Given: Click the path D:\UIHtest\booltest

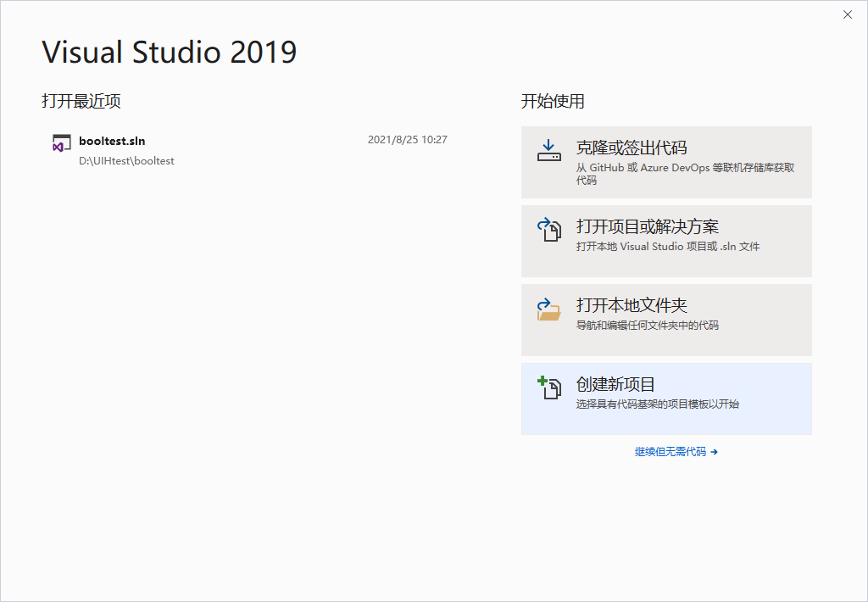Looking at the screenshot, I should click(x=126, y=160).
